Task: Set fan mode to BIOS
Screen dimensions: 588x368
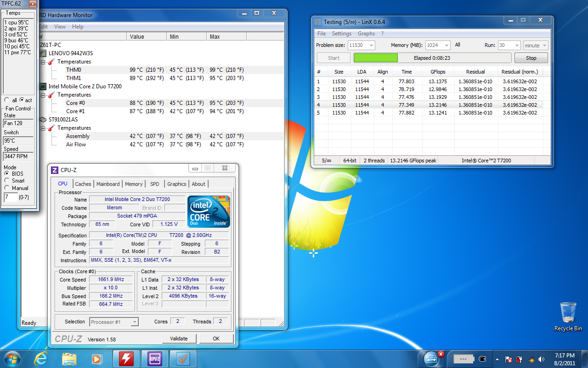Action: click(x=6, y=173)
